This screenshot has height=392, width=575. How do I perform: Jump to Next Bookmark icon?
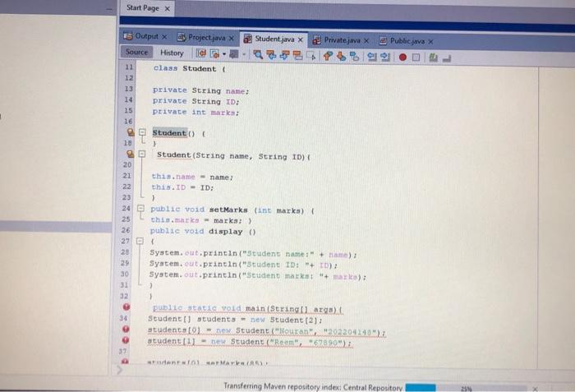pyautogui.click(x=341, y=56)
